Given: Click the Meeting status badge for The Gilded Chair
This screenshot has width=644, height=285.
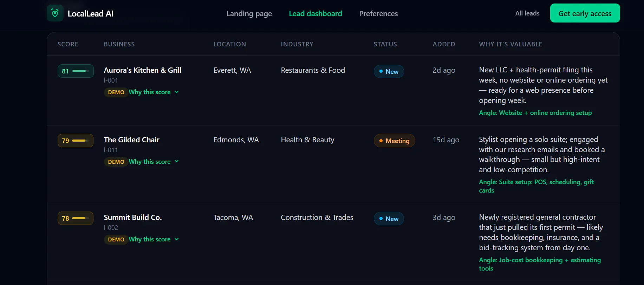Looking at the screenshot, I should click(x=394, y=141).
